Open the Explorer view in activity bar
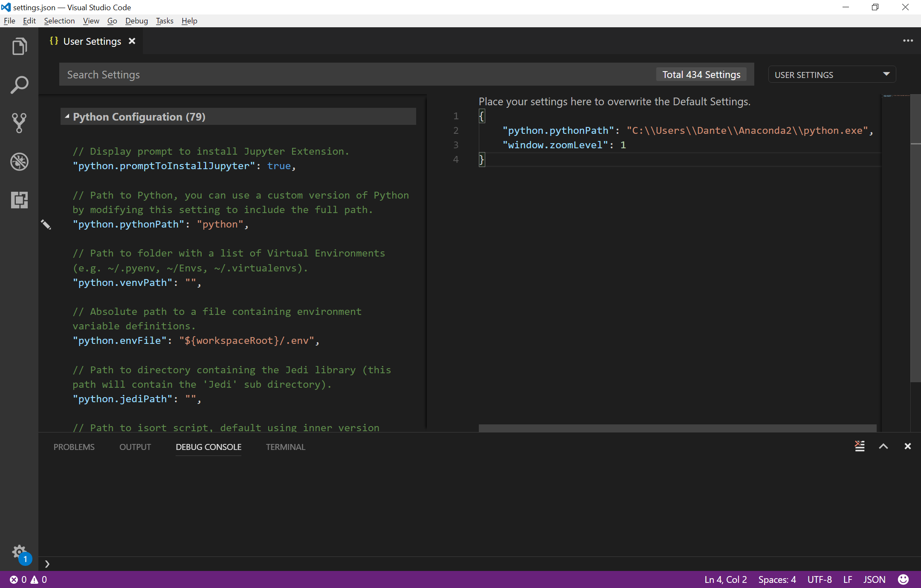This screenshot has width=921, height=588. 19,46
